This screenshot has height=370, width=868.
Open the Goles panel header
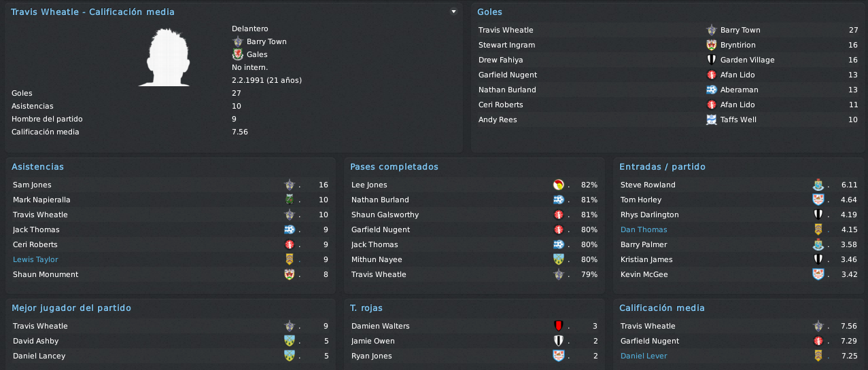pyautogui.click(x=490, y=12)
